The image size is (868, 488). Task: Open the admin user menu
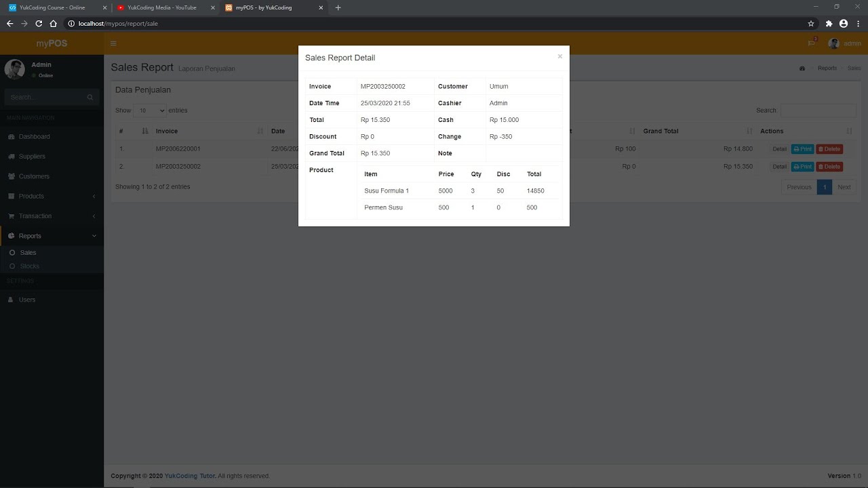[844, 43]
